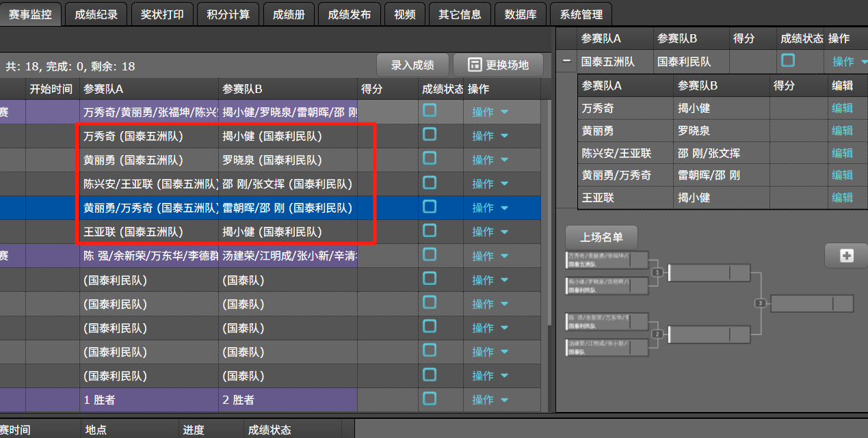Click the 录入成绩 button
This screenshot has height=438, width=868.
click(412, 66)
